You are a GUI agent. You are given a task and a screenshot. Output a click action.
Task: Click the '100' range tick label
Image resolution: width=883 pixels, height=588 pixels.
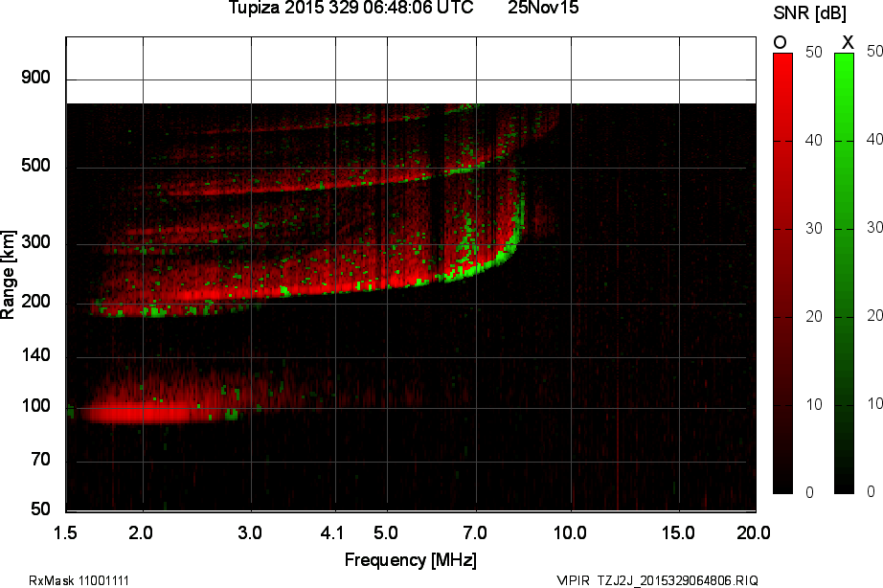point(35,405)
